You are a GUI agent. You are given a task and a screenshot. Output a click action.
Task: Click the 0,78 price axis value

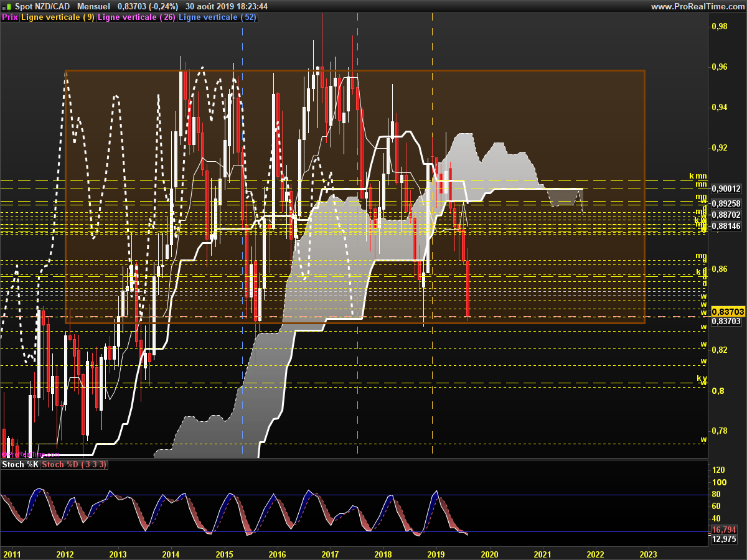pos(719,431)
